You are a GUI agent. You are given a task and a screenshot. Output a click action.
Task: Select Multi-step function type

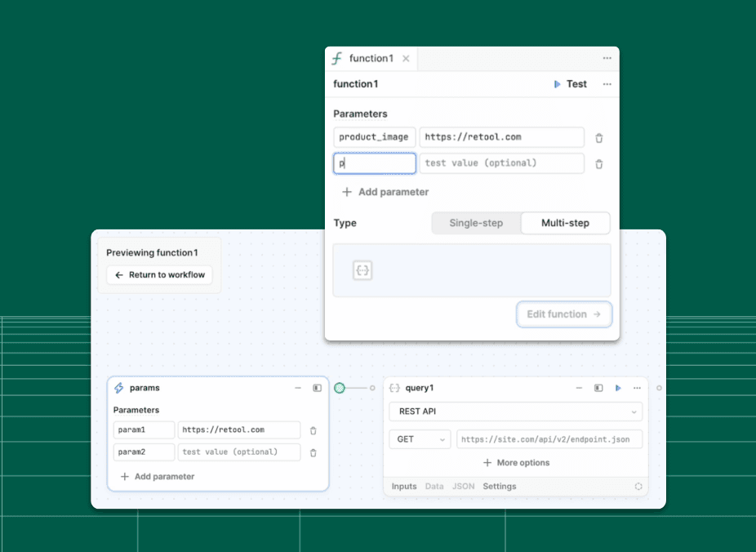(x=565, y=223)
